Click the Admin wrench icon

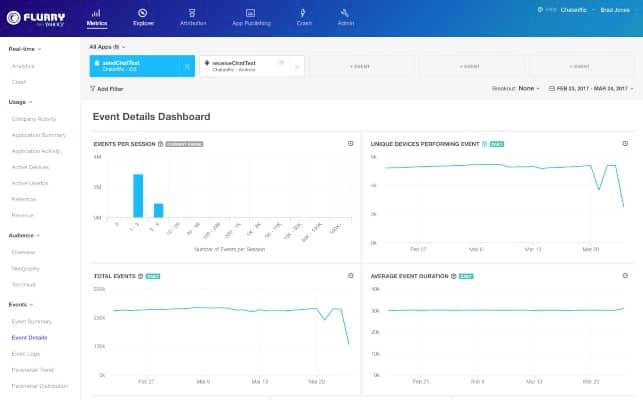pyautogui.click(x=344, y=13)
